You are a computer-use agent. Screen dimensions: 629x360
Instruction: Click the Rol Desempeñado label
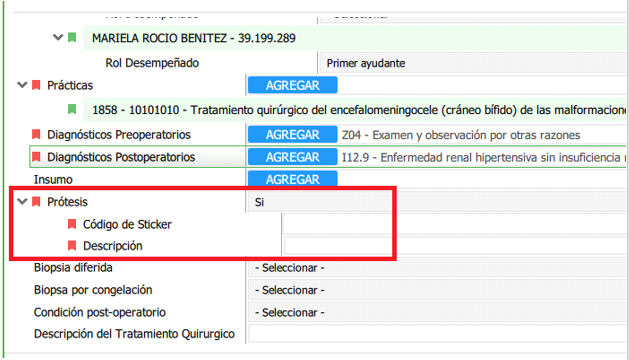click(x=152, y=63)
